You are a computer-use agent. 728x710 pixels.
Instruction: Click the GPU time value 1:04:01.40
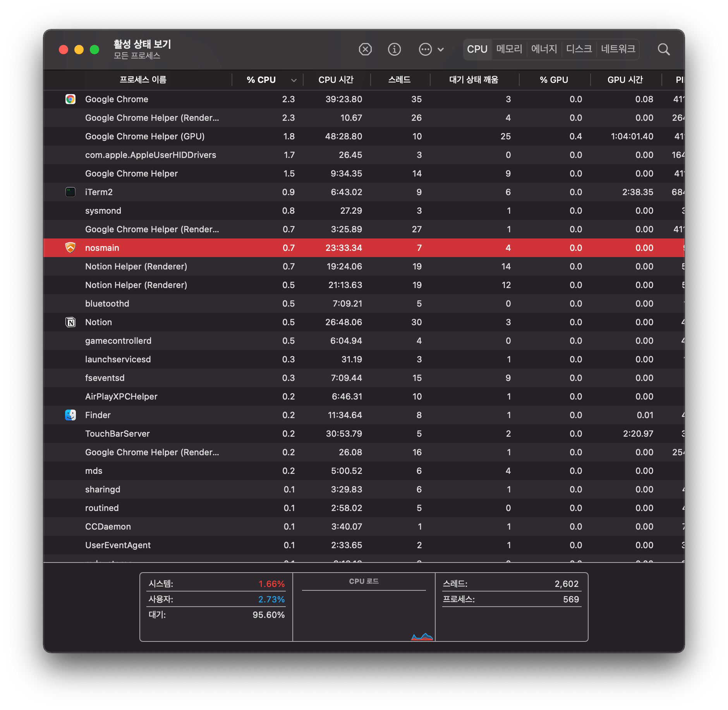point(632,136)
